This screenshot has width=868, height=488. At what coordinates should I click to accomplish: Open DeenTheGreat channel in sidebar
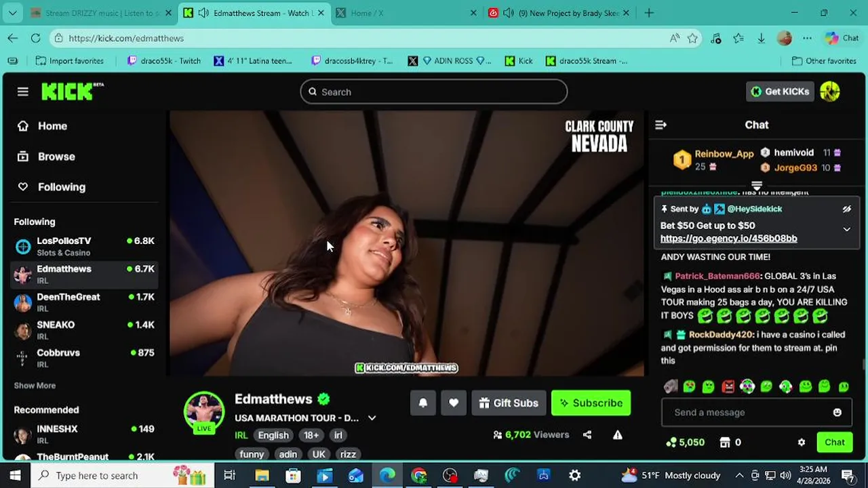85,302
